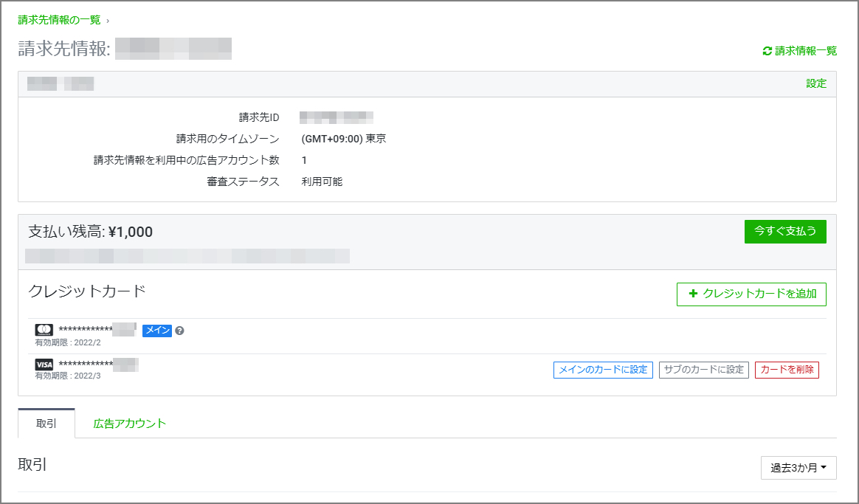Select the masked Mastercard number
The image size is (859, 504).
point(97,329)
